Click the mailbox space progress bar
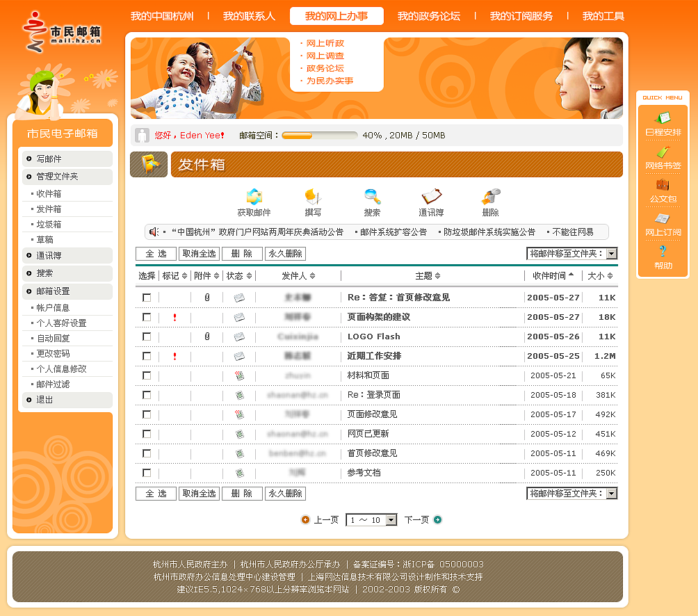This screenshot has width=698, height=616. 319,136
